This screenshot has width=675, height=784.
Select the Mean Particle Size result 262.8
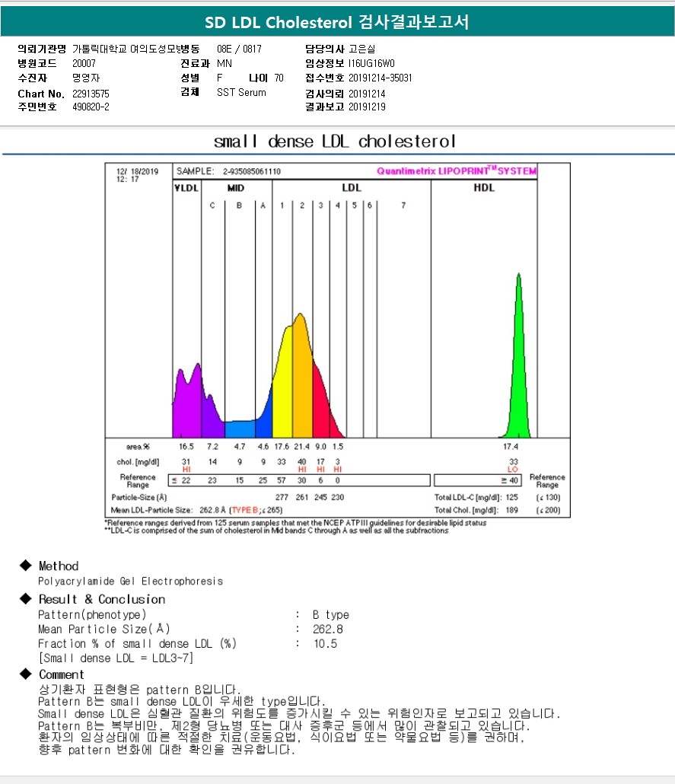click(328, 629)
